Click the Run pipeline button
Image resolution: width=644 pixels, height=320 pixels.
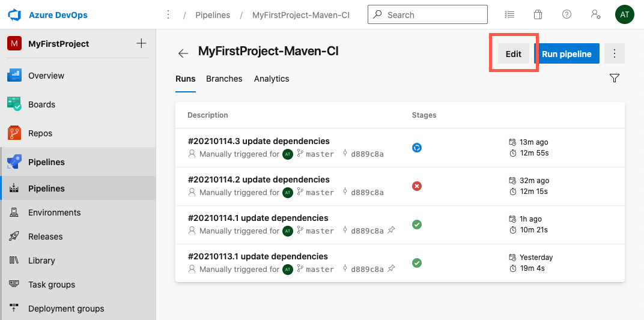point(567,54)
